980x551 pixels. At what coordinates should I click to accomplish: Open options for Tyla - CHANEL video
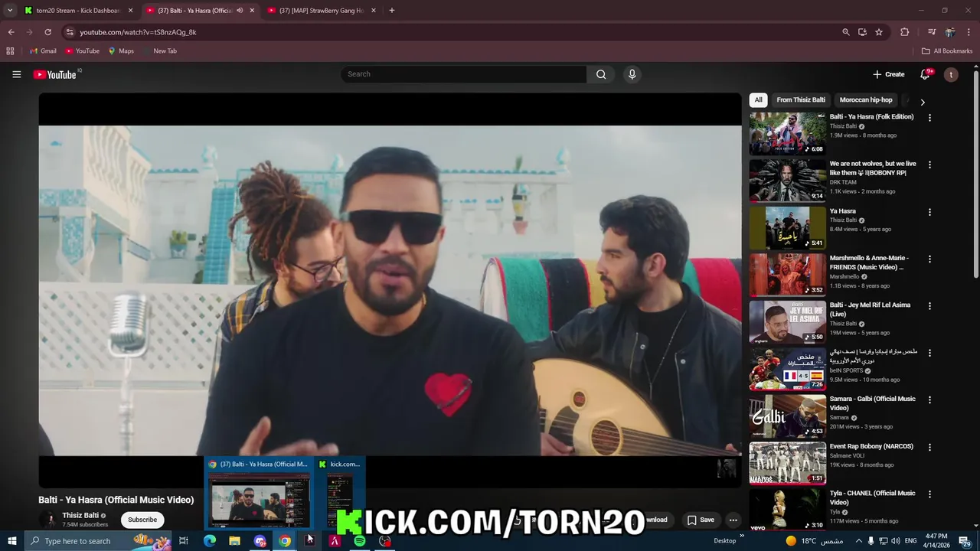(929, 494)
